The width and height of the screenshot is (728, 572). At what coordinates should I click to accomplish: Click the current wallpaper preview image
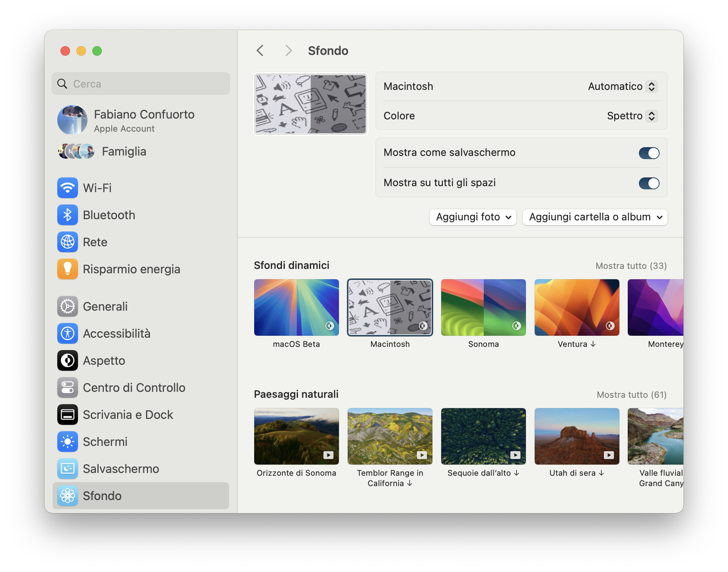coord(310,104)
